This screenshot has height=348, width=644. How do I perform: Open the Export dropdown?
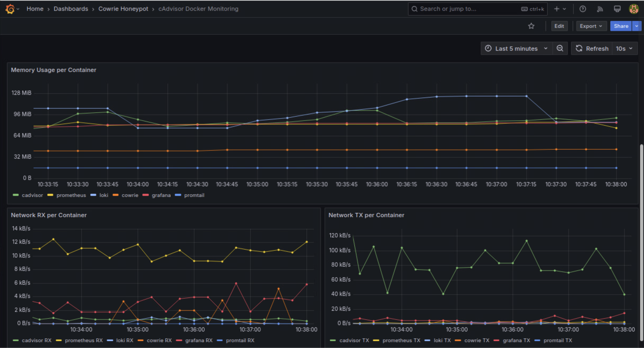591,26
